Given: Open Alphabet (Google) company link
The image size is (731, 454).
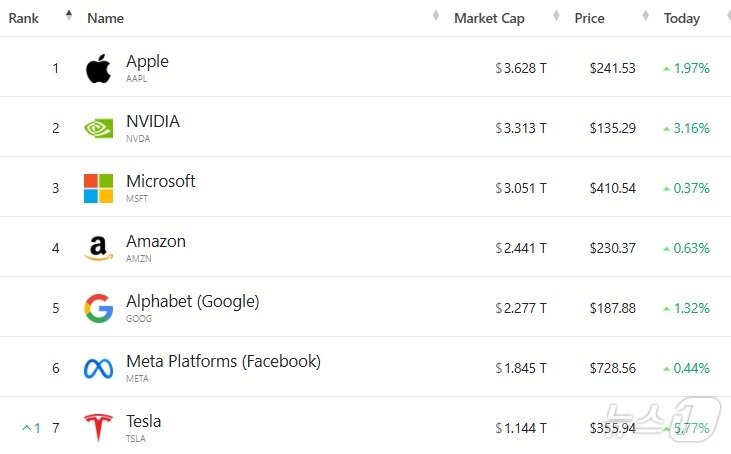Looking at the screenshot, I should click(x=192, y=301).
